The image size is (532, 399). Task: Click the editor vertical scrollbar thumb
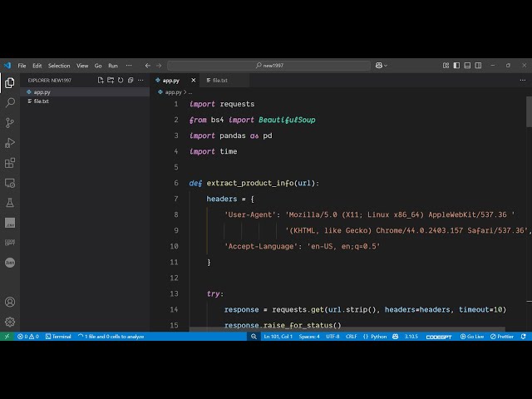(529, 111)
